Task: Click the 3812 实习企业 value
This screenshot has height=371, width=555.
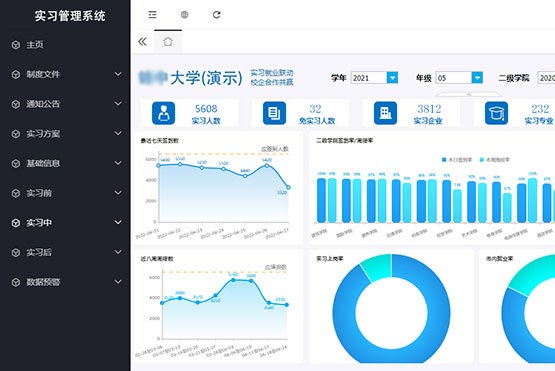Action: click(429, 109)
